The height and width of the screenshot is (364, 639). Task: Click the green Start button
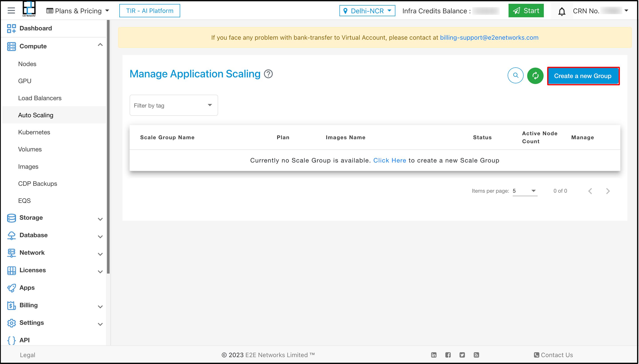[x=526, y=11]
